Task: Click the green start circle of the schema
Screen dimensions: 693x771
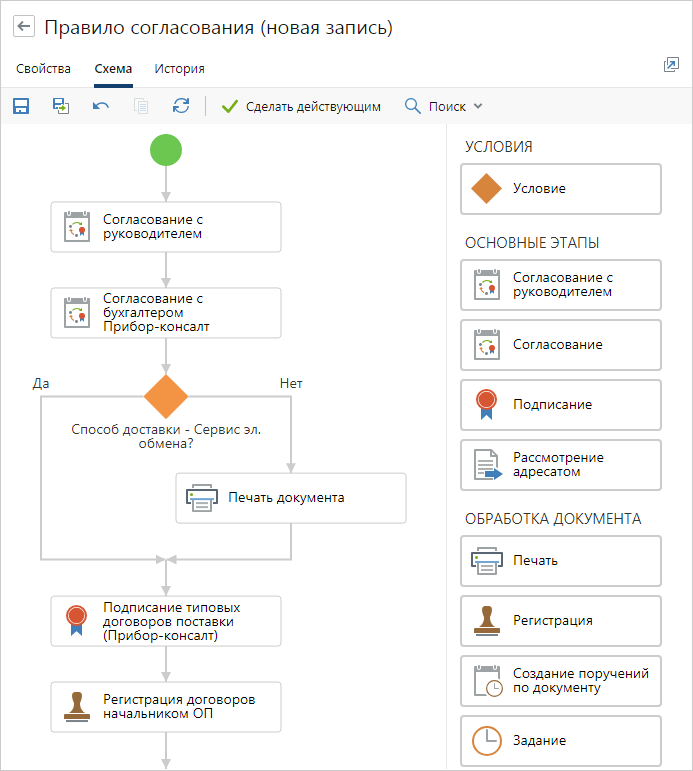Action: click(166, 151)
